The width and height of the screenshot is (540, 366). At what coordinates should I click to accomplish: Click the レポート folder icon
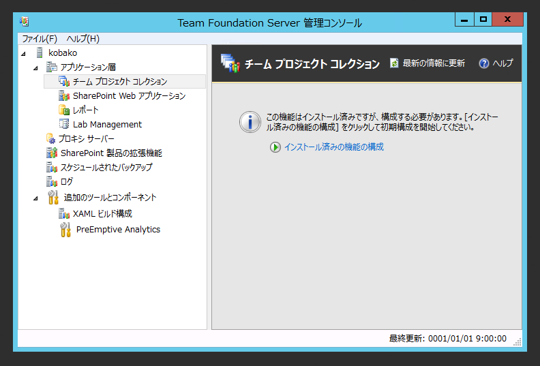64,110
